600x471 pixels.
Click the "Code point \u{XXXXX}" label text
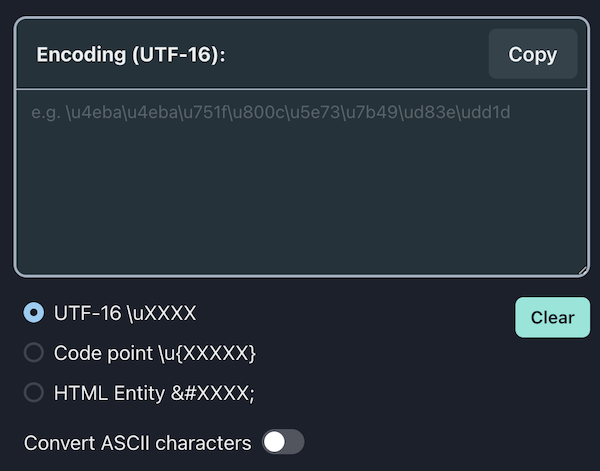(155, 353)
